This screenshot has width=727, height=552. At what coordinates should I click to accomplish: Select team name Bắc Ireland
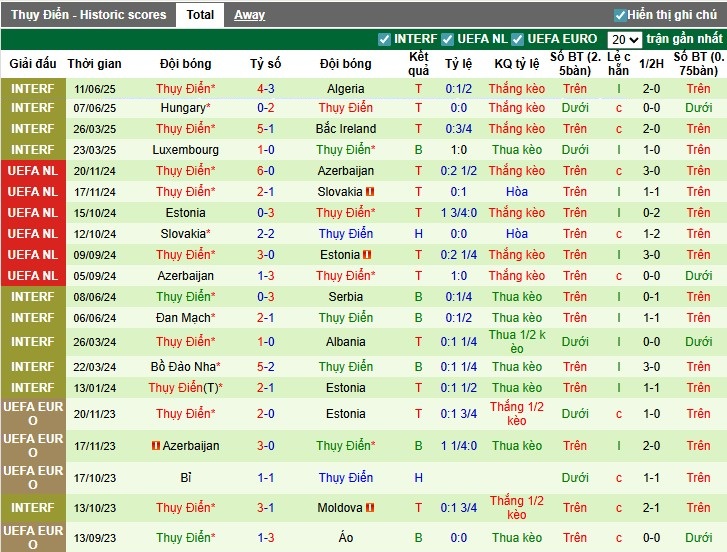[x=345, y=128]
